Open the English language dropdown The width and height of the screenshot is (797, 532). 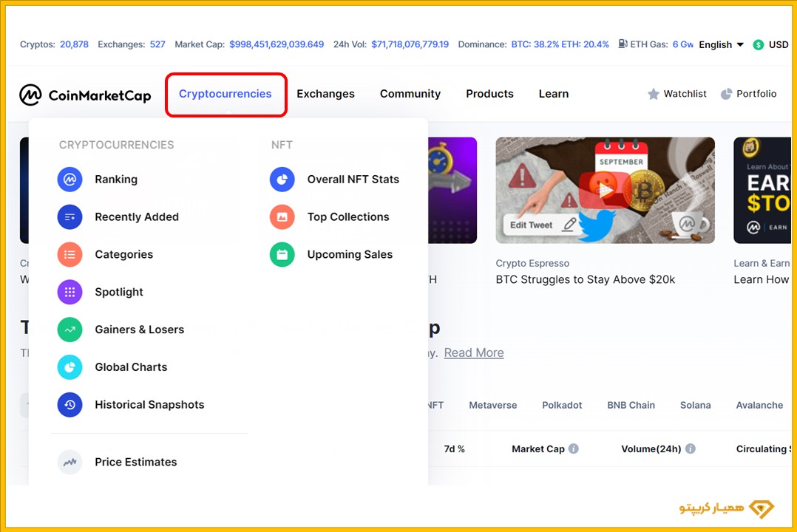pos(722,45)
